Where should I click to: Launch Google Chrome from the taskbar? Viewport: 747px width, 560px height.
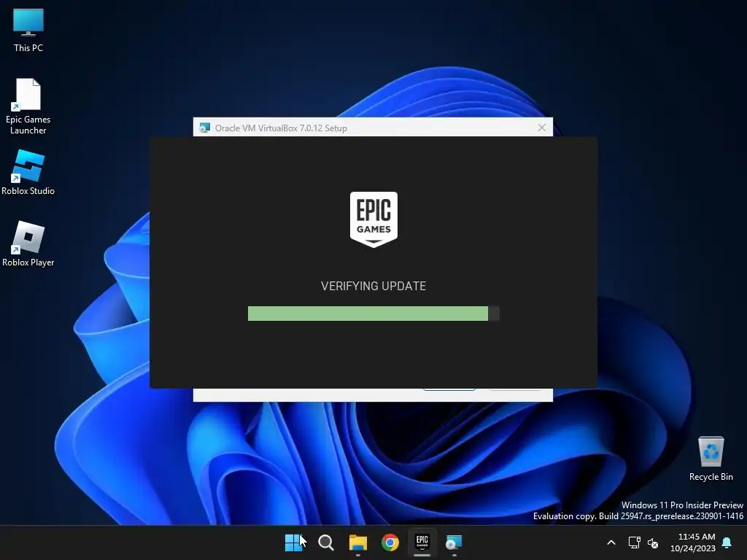point(390,542)
